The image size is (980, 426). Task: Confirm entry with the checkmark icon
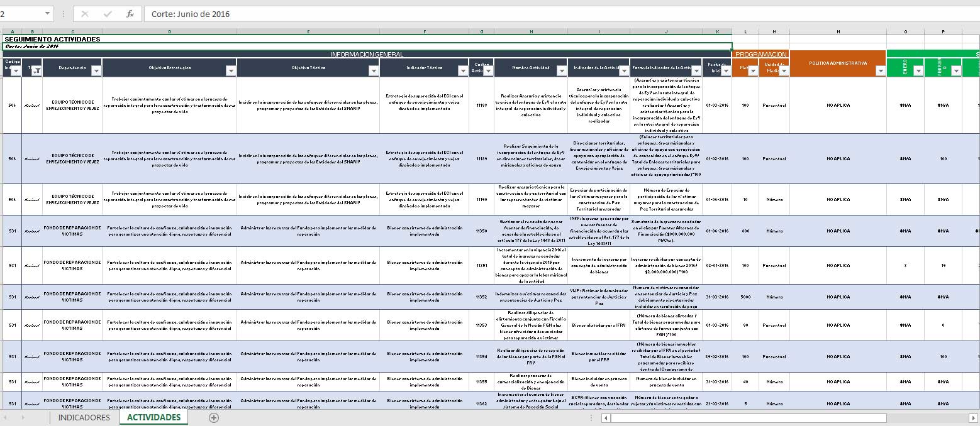108,14
